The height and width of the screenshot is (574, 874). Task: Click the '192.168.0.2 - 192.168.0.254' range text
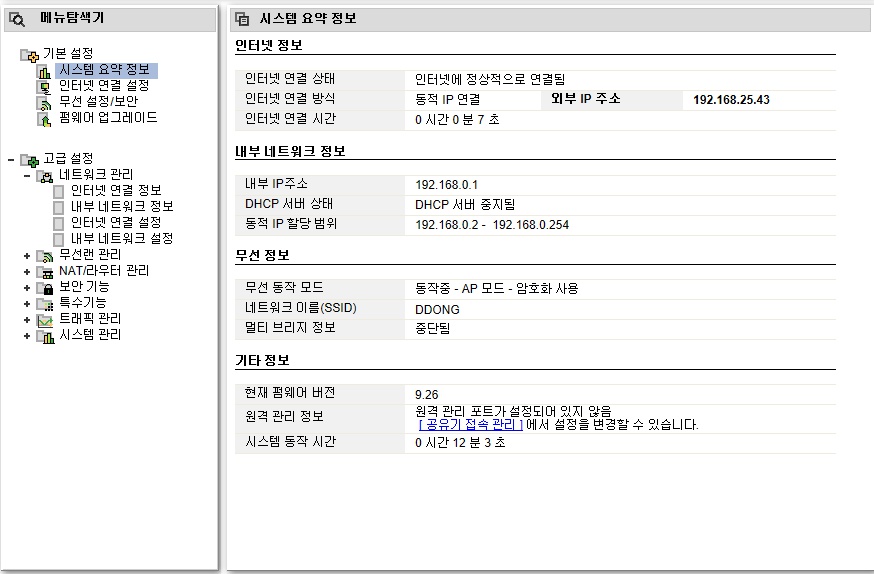coord(492,225)
